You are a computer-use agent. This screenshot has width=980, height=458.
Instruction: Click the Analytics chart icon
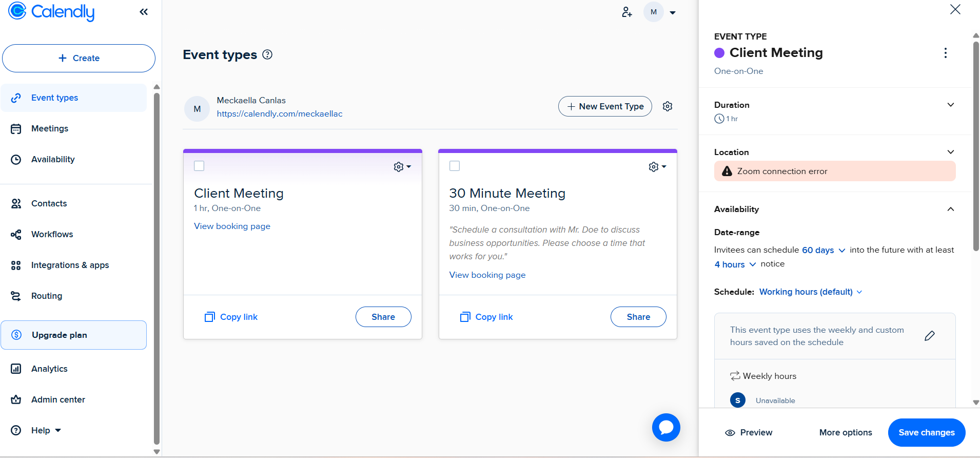tap(16, 369)
